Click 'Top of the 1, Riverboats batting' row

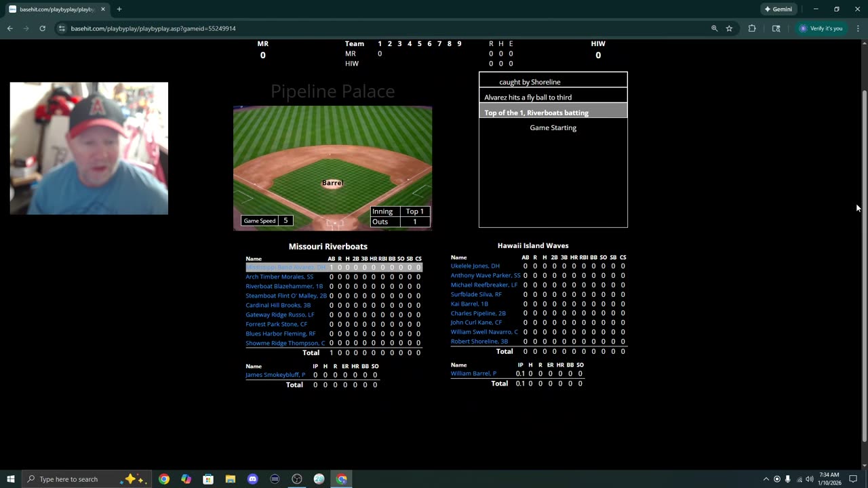click(553, 112)
